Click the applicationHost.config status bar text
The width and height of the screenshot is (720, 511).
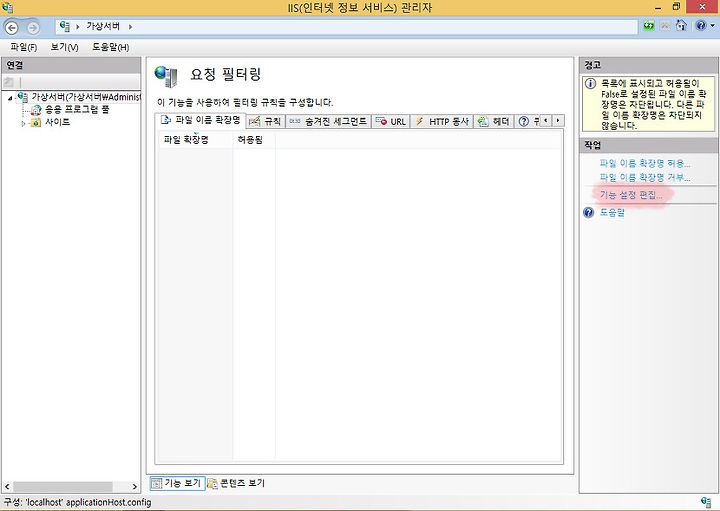(108, 502)
